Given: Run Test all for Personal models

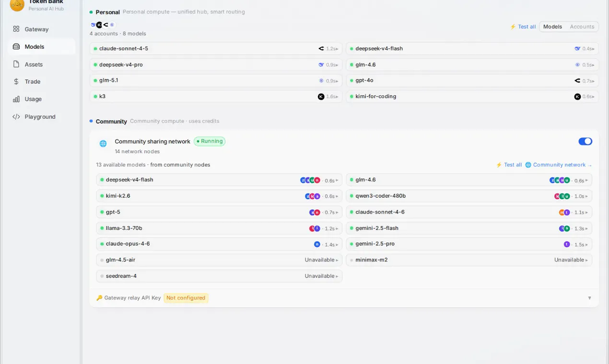Looking at the screenshot, I should [523, 27].
